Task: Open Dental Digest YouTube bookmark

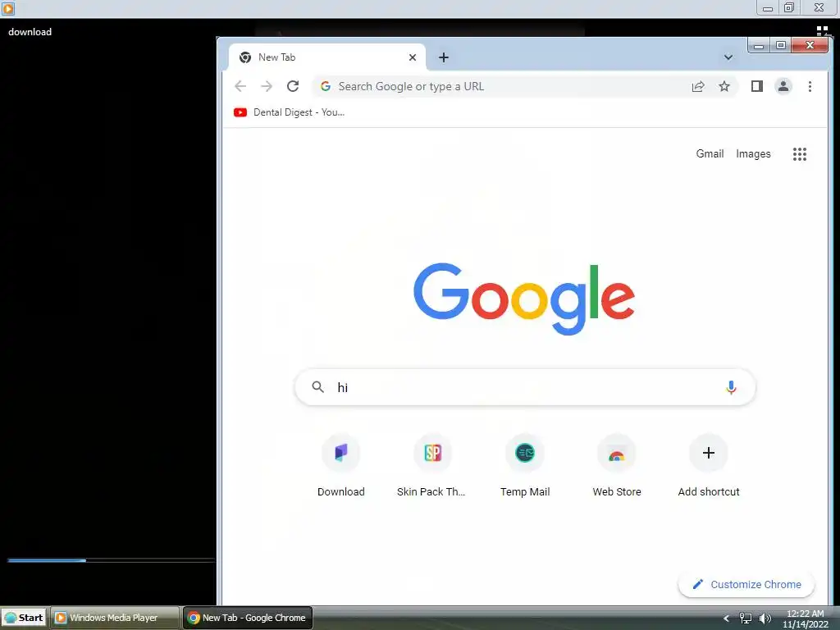Action: click(x=290, y=112)
